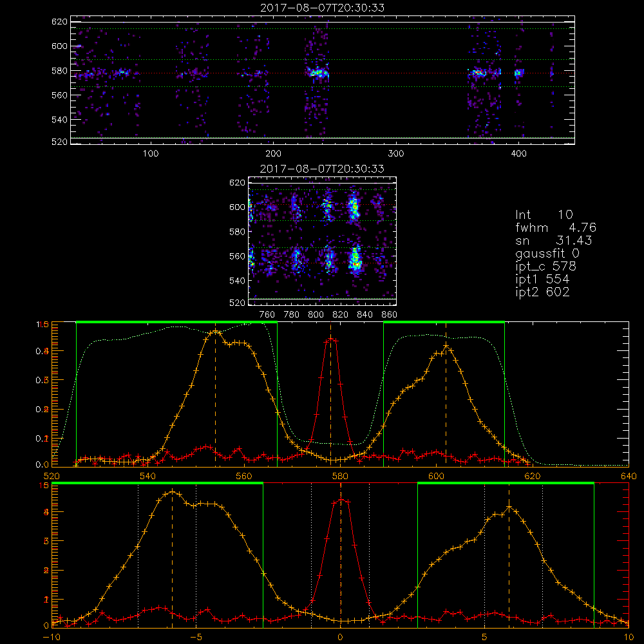Click x-axis label 400 on top spectrogram
The image size is (644, 644).
(x=518, y=154)
